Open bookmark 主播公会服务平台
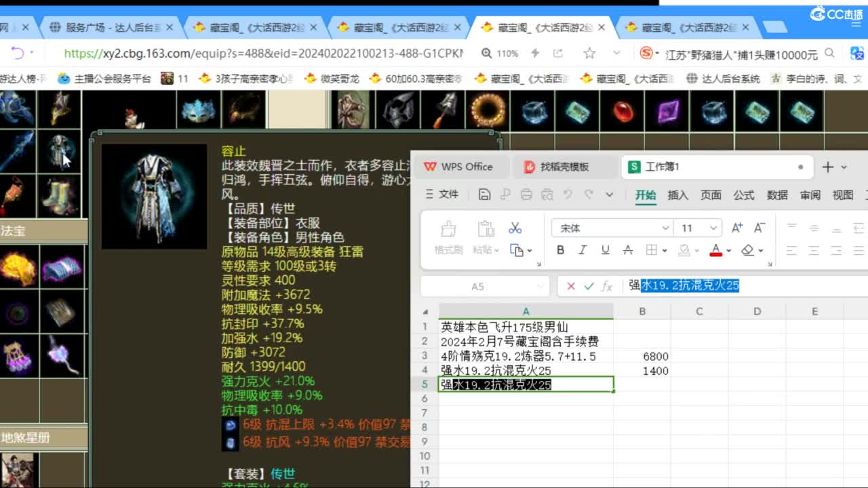 click(x=105, y=79)
